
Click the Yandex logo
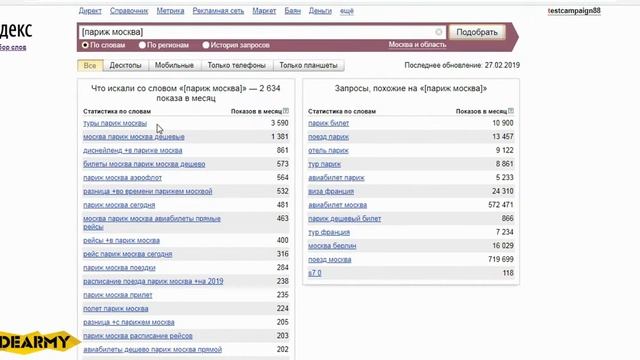point(16,30)
